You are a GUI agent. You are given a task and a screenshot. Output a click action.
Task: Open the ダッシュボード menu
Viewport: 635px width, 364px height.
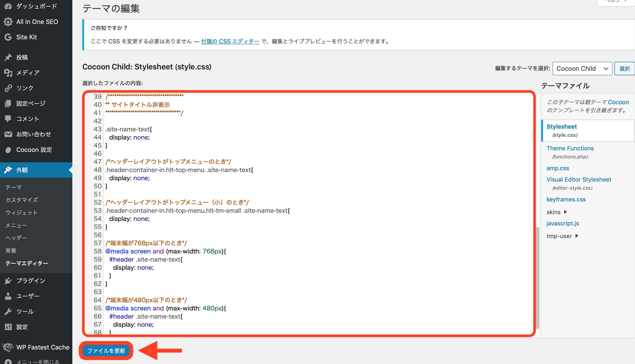(x=36, y=6)
